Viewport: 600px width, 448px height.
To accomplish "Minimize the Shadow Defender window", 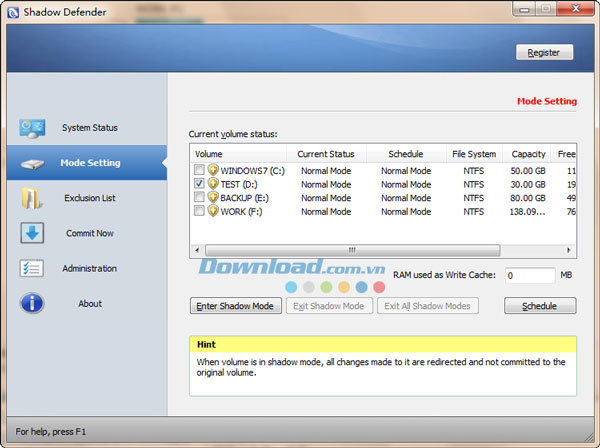I will [524, 9].
